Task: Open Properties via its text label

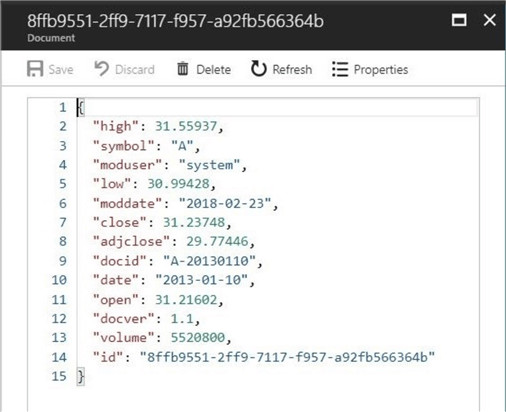Action: click(x=381, y=70)
